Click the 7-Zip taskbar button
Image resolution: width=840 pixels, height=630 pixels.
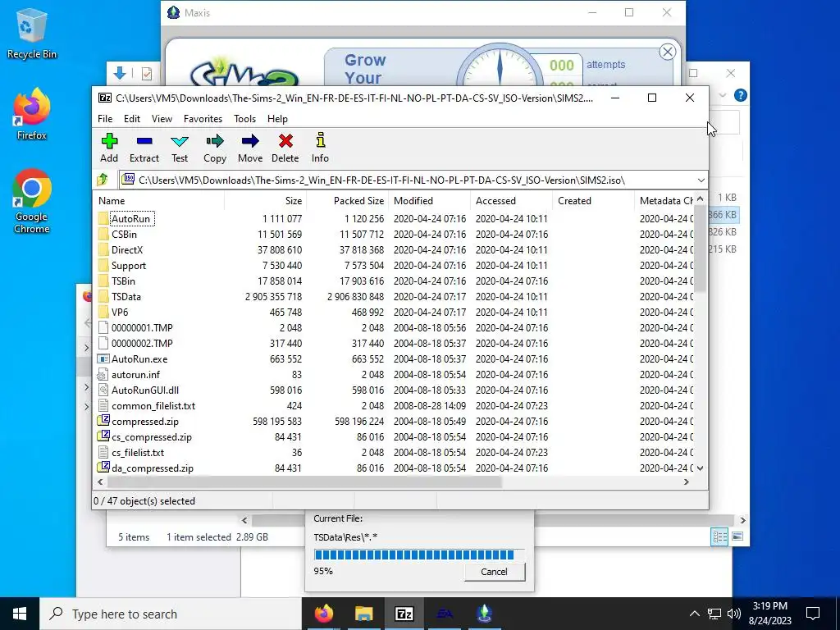(x=404, y=614)
